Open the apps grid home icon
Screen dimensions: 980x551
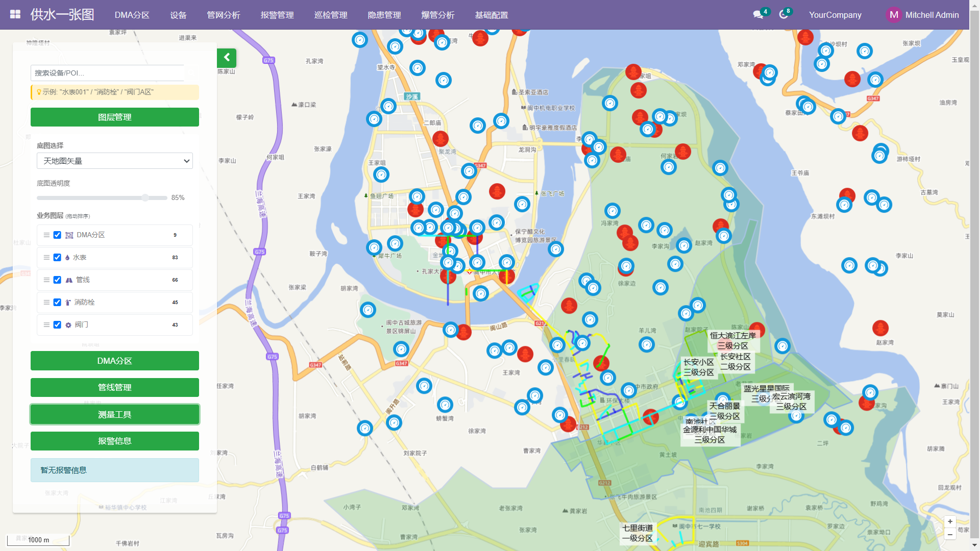[x=15, y=14]
